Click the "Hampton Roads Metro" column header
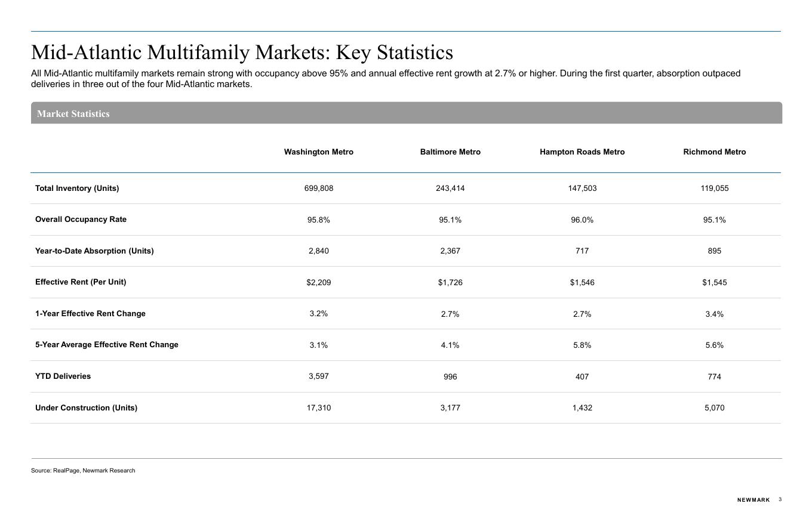The image size is (812, 525). coord(582,152)
